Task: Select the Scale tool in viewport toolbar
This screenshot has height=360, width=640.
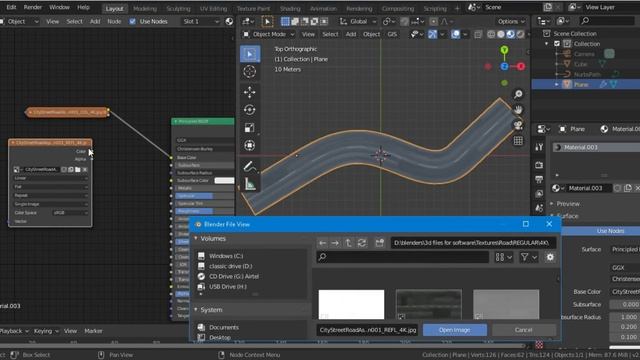Action: coord(250,128)
